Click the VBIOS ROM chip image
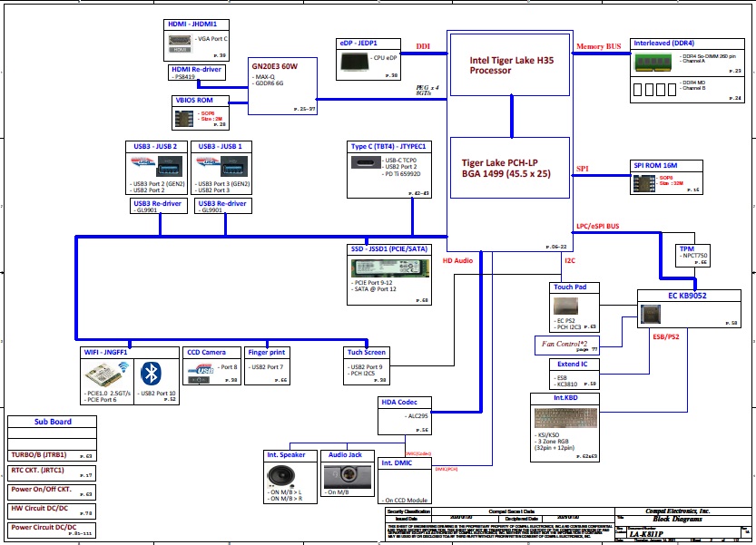The image size is (756, 545). click(x=183, y=119)
